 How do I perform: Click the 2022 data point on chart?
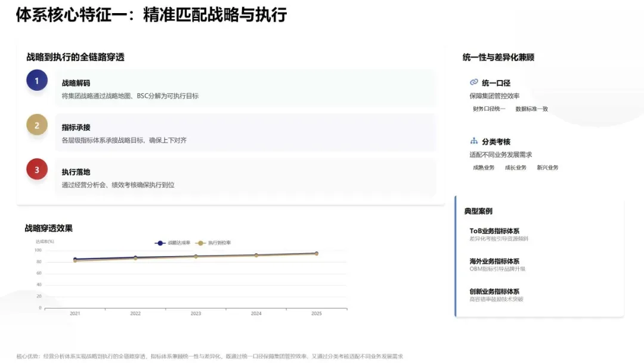[135, 258]
